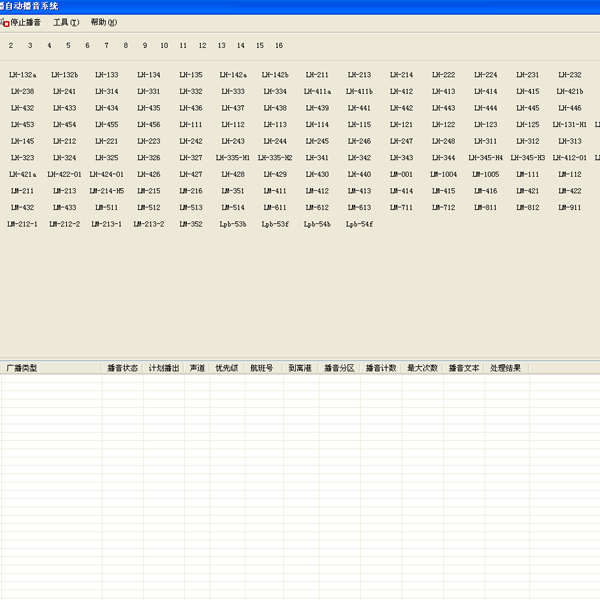The width and height of the screenshot is (600, 600).
Task: Switch to channel tab 12
Action: pyautogui.click(x=202, y=46)
